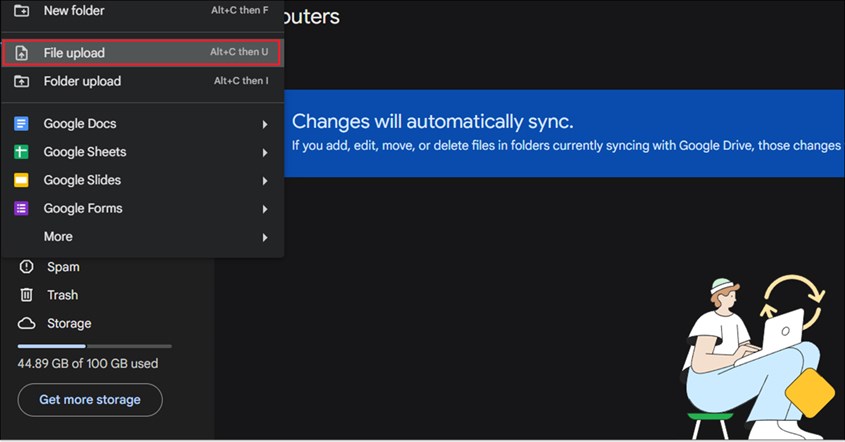Click the Folder upload icon
The height and width of the screenshot is (442, 845).
tap(22, 81)
